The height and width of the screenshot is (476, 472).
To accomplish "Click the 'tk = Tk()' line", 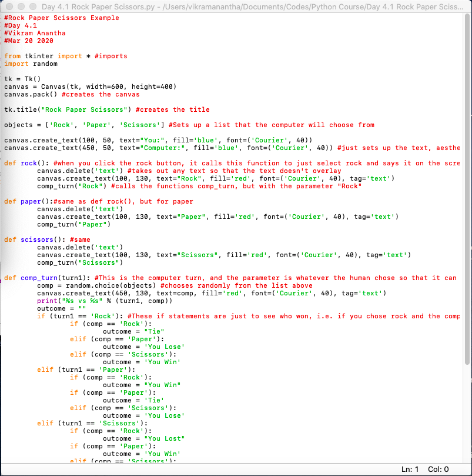I will [x=22, y=79].
